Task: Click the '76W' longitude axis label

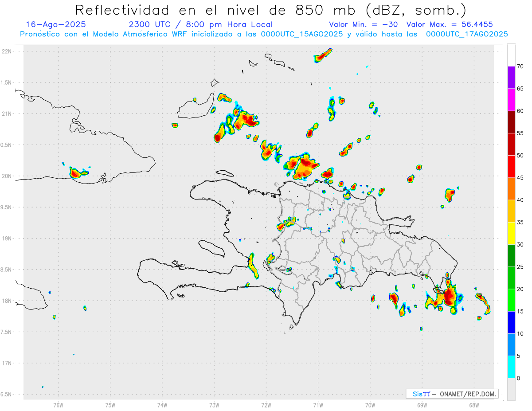Action: (58, 405)
